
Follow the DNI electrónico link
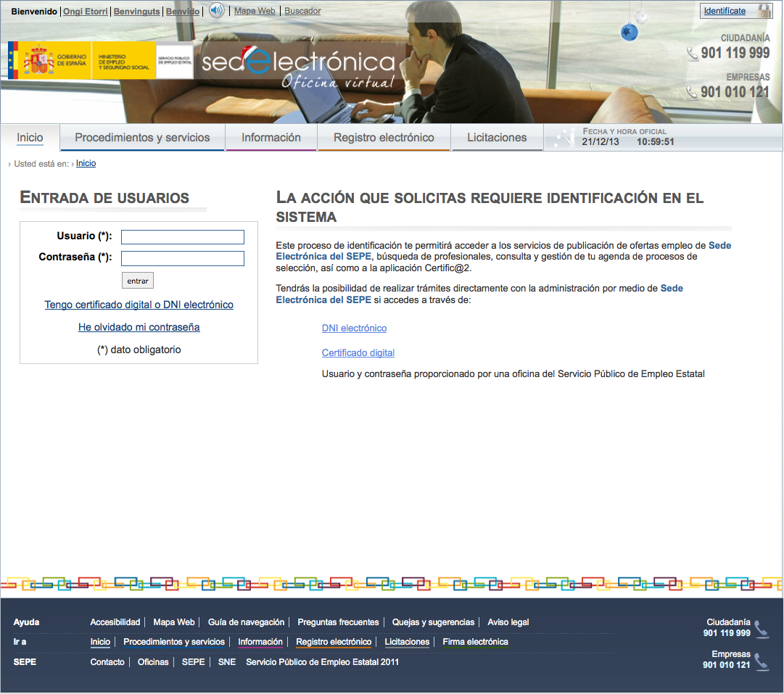pyautogui.click(x=354, y=328)
